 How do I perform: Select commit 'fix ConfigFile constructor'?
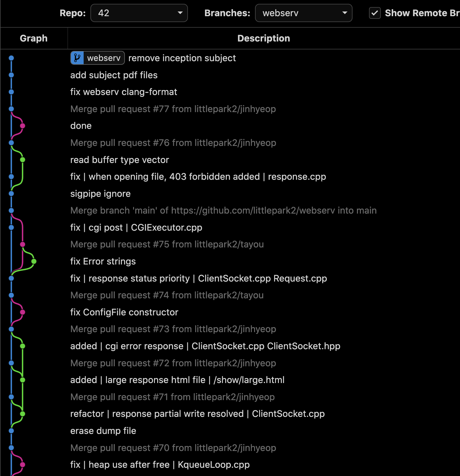(124, 312)
